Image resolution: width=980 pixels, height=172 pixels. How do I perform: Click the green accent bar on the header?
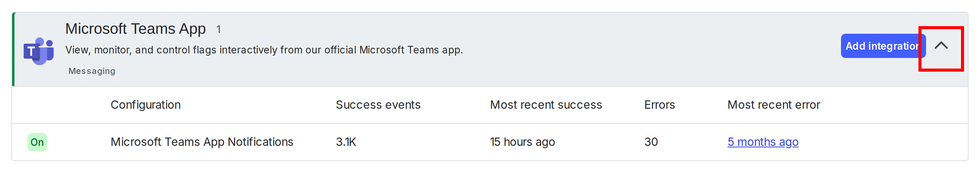(14, 49)
